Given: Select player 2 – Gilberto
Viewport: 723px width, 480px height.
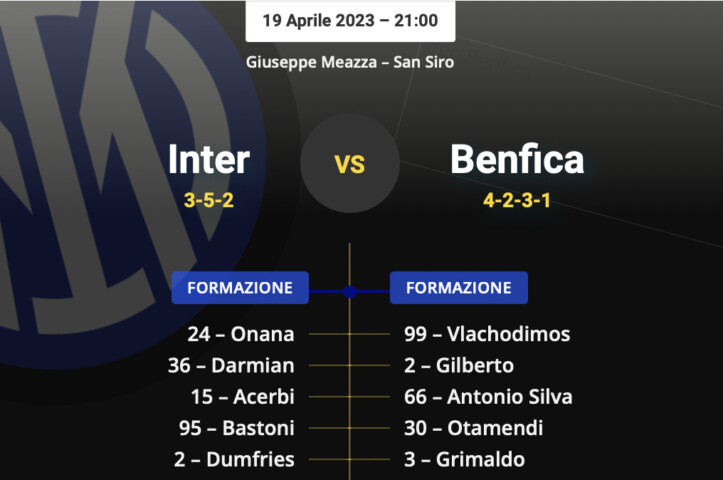Looking at the screenshot, I should click(459, 365).
